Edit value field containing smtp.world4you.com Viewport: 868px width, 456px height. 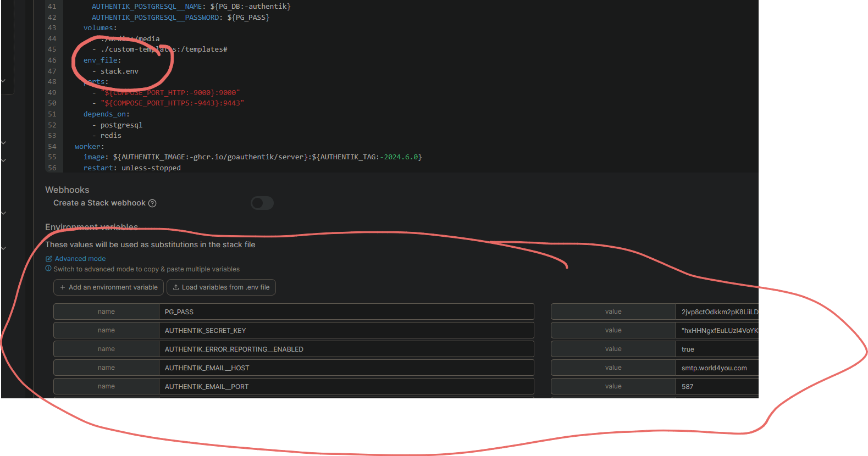[716, 368]
